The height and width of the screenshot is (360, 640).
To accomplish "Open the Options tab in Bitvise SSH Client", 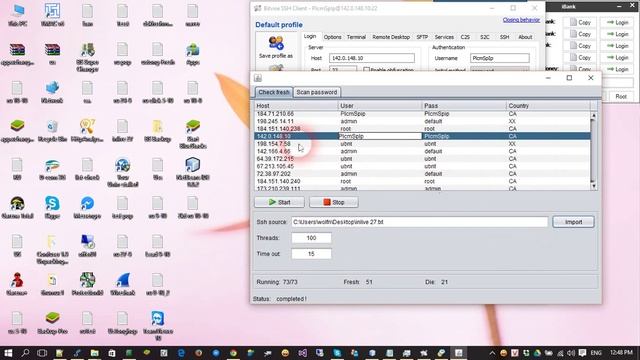I will tap(332, 37).
